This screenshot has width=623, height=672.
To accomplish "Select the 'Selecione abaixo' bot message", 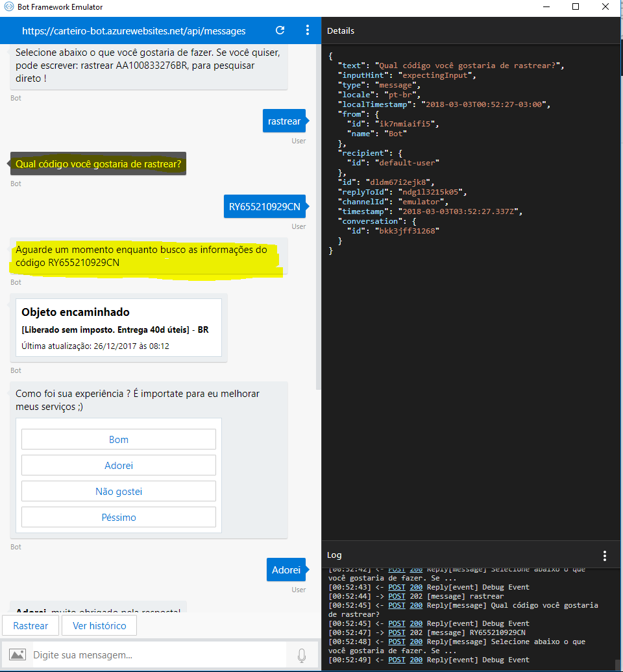I will [149, 66].
